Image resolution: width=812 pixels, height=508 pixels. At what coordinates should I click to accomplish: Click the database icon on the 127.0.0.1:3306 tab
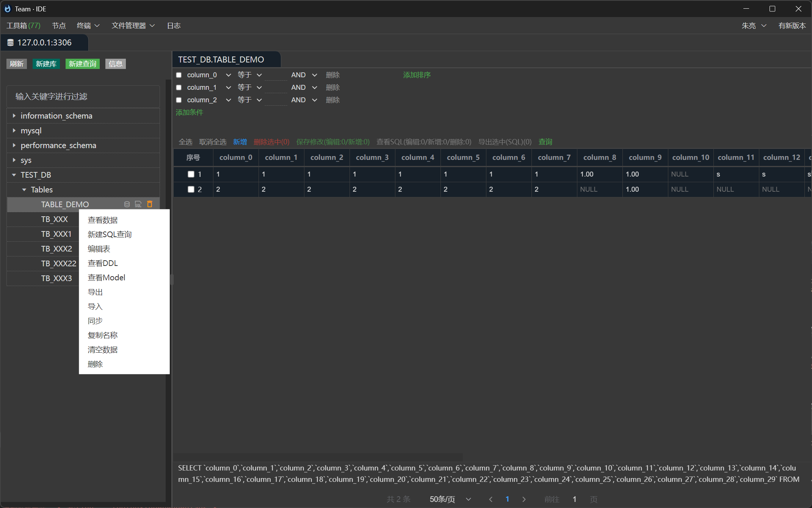tap(10, 42)
